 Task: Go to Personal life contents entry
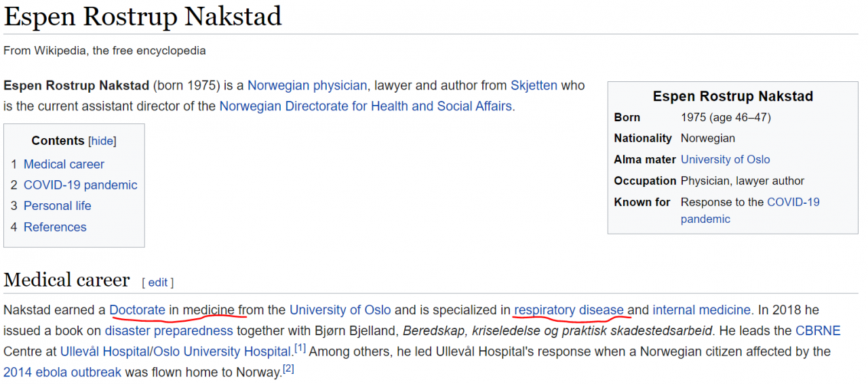point(57,206)
